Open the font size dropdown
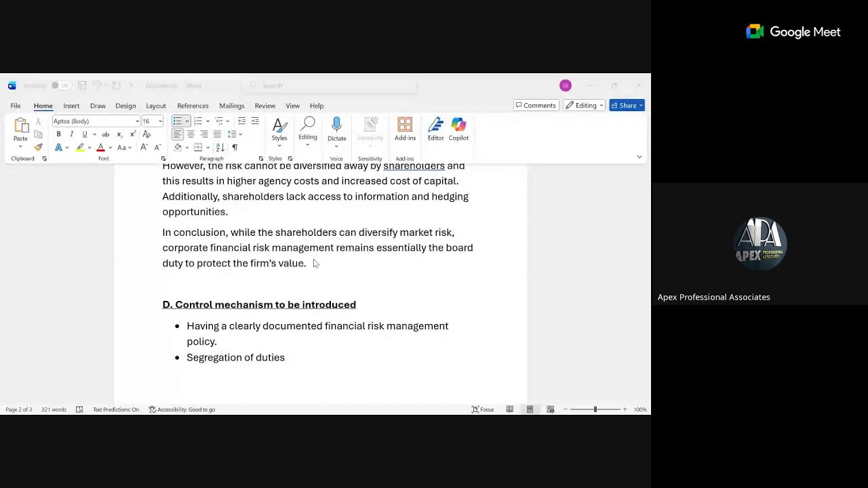The image size is (868, 488). [x=160, y=121]
